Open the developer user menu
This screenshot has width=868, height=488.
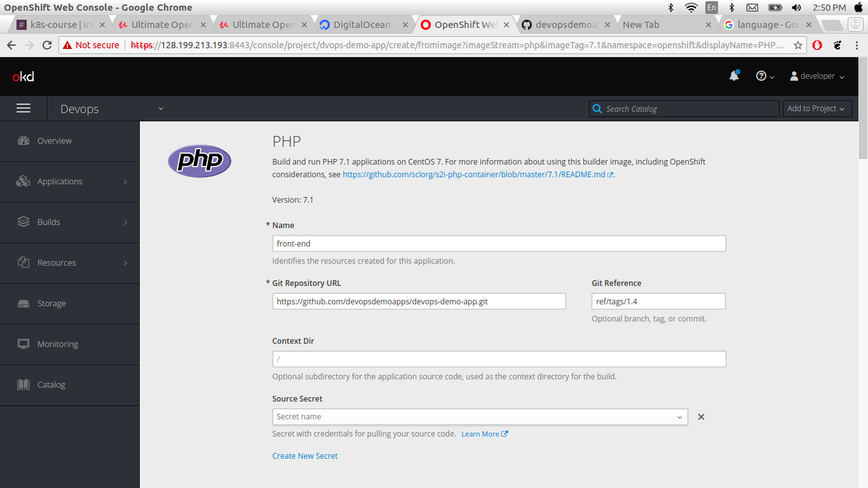click(x=817, y=76)
